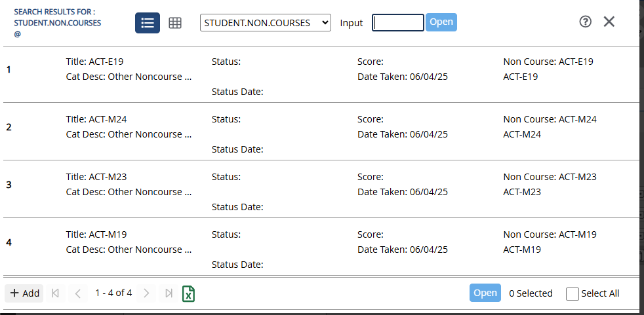Image resolution: width=644 pixels, height=315 pixels.
Task: Select result row 4 ACT-M19
Action: coord(321,247)
